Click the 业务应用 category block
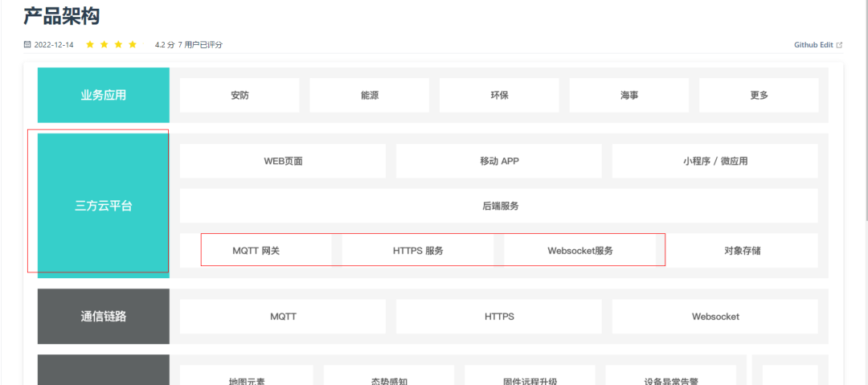868x385 pixels. (104, 96)
